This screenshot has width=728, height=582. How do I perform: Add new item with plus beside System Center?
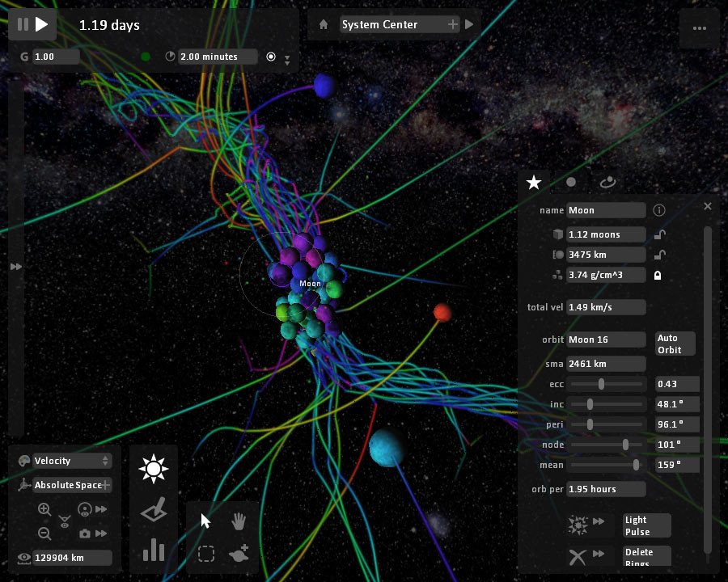click(x=453, y=24)
